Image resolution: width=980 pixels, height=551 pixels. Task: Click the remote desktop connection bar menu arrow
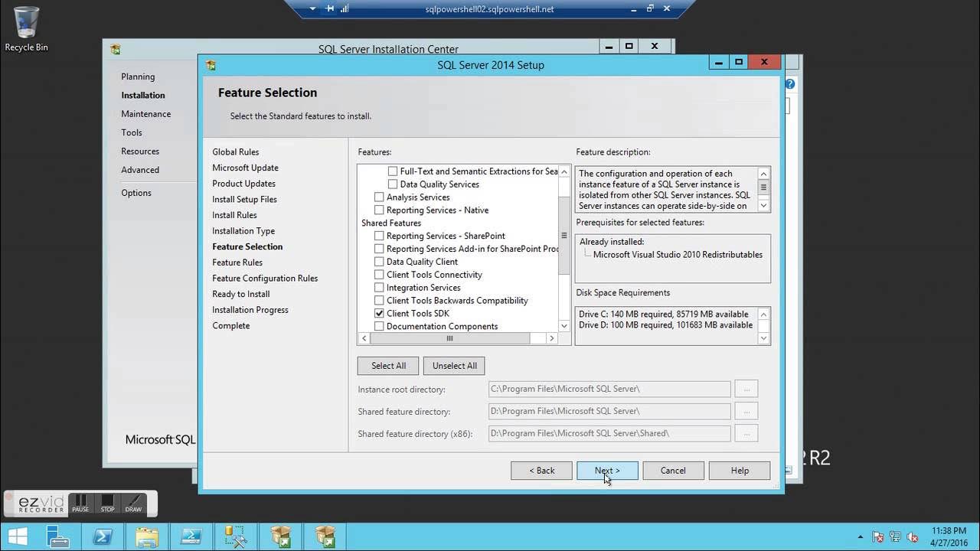[312, 9]
